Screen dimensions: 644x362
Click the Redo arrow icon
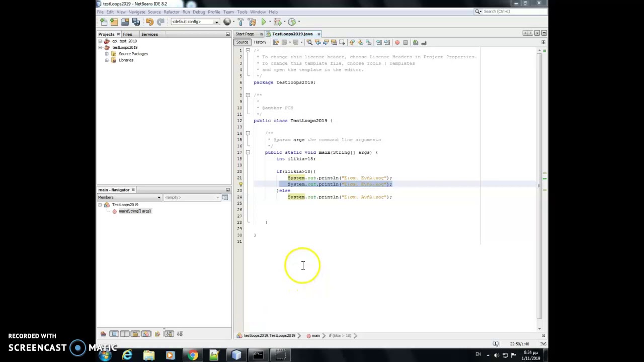click(160, 22)
